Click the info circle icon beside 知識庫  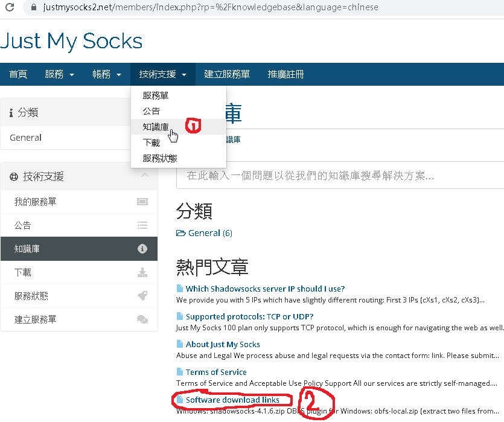point(142,249)
